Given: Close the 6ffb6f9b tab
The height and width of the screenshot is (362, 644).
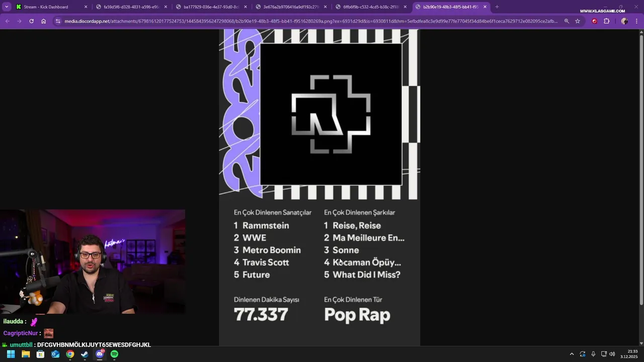Looking at the screenshot, I should point(406,7).
